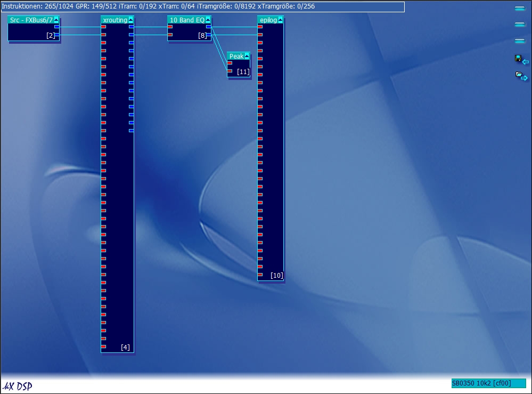Click the 'iTramgröße: 0/8192' status text
Screen dimensions: 532x394
click(226, 6)
